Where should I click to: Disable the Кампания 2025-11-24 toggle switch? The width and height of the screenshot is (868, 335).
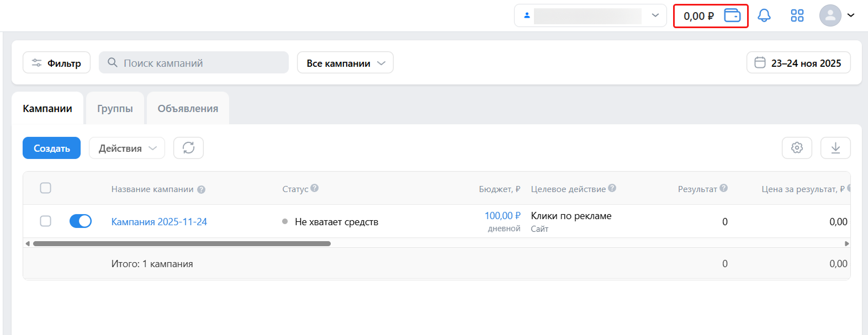pos(81,221)
